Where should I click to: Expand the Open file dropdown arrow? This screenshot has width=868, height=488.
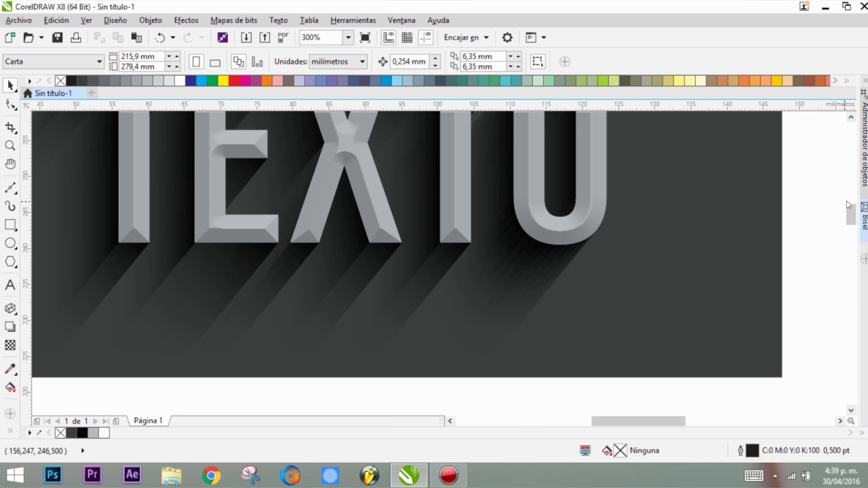pyautogui.click(x=41, y=38)
